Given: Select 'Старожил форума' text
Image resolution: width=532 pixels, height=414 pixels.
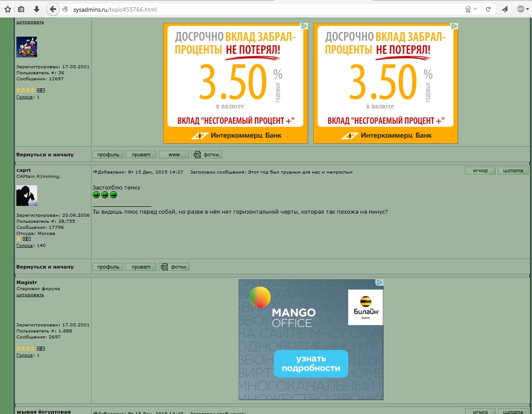Looking at the screenshot, I should (38, 289).
